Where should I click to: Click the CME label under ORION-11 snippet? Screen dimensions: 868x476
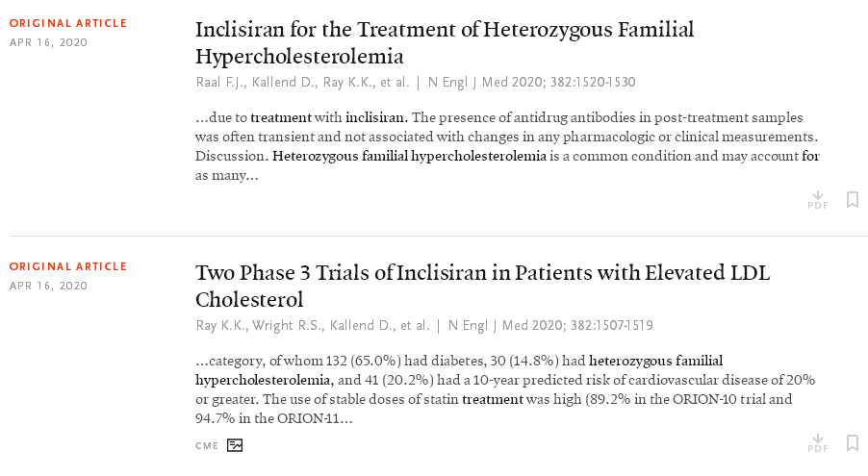tap(207, 445)
